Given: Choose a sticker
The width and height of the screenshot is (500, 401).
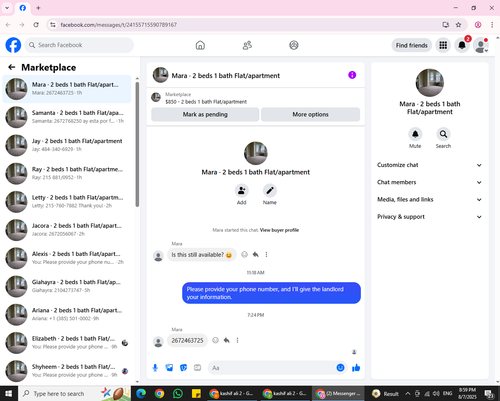Looking at the screenshot, I should coord(183,368).
